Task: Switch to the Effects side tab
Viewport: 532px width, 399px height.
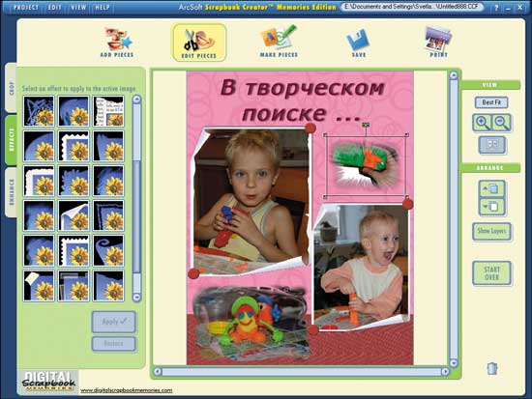Action: pyautogui.click(x=11, y=140)
